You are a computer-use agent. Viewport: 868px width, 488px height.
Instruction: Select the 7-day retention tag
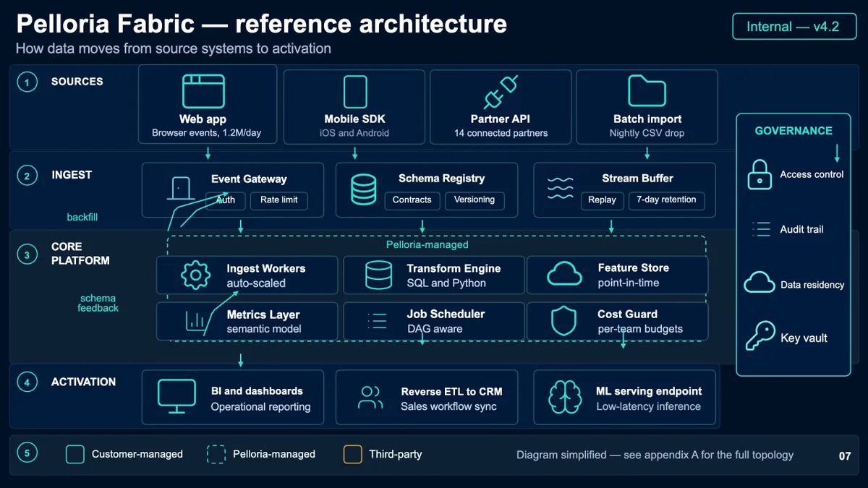click(x=666, y=200)
